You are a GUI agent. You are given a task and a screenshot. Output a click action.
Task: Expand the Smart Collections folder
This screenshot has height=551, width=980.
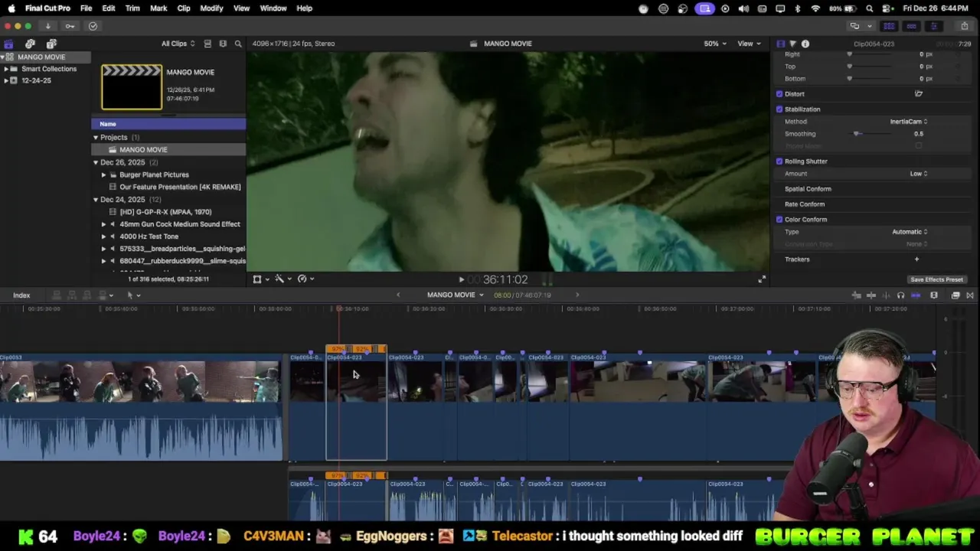pos(5,69)
